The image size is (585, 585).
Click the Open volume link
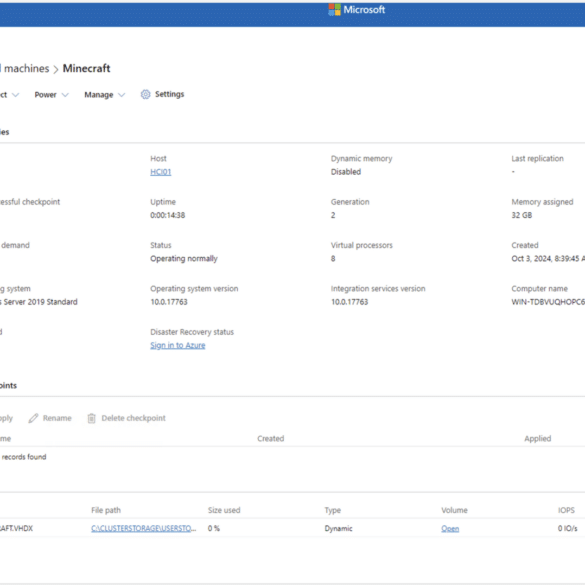[x=450, y=529]
